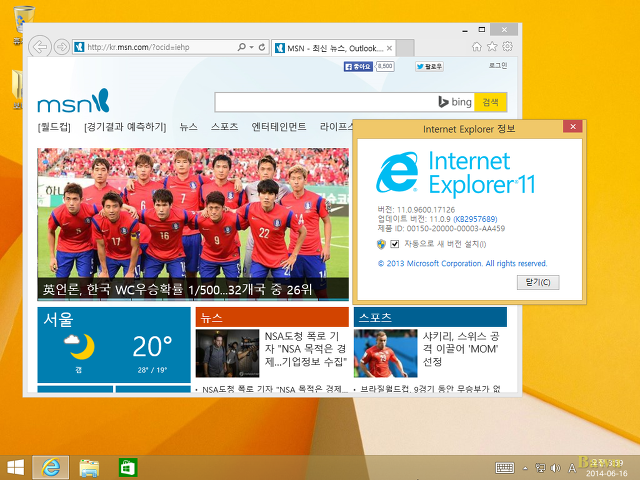Click the Internet Explorer back arrow
The image size is (640, 480).
pyautogui.click(x=40, y=47)
